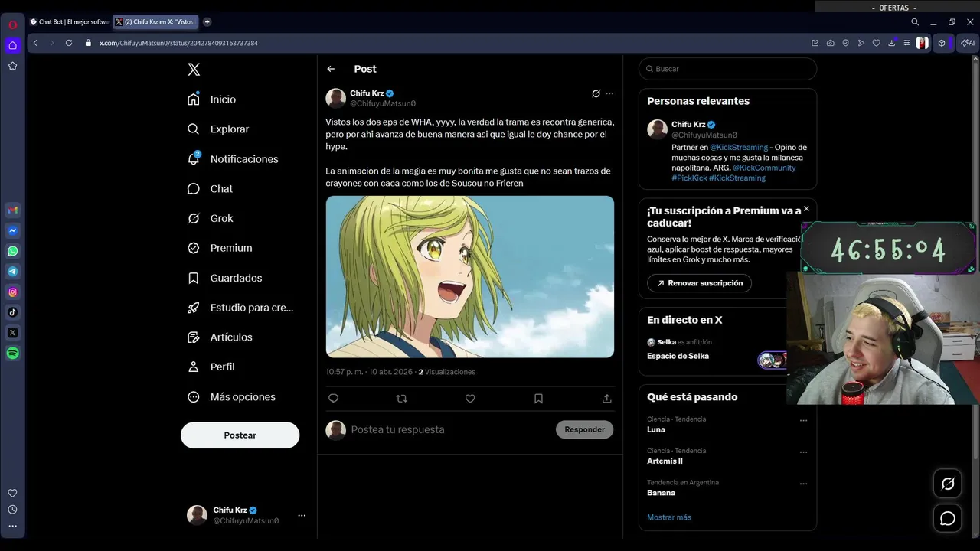Open a new browser tab
Viewport: 980px width, 551px height.
click(207, 22)
